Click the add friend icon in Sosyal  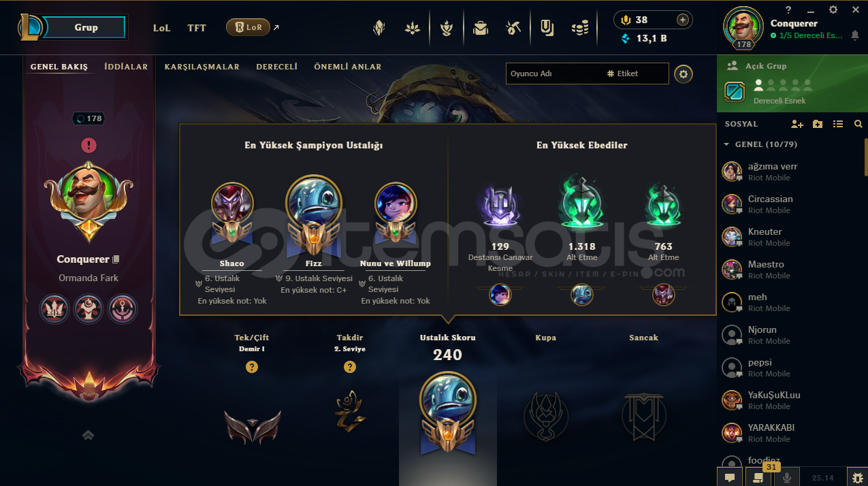797,124
